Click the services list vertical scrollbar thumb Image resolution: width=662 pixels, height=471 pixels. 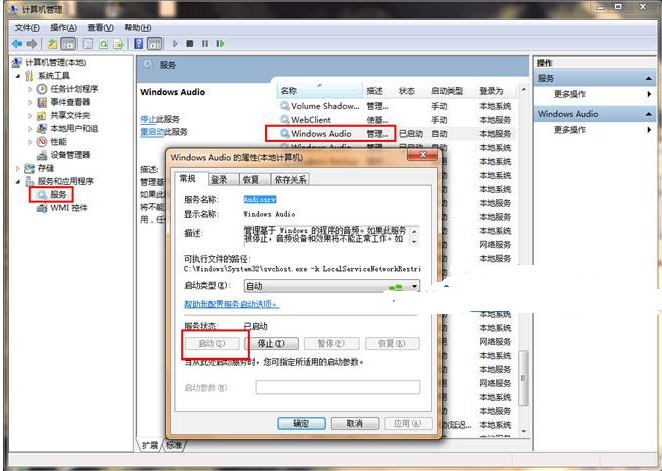click(x=524, y=378)
